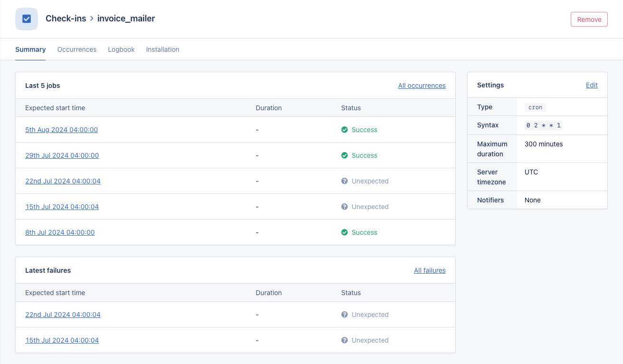
Task: Click the green Success icon for 5th Aug job
Action: (x=345, y=129)
